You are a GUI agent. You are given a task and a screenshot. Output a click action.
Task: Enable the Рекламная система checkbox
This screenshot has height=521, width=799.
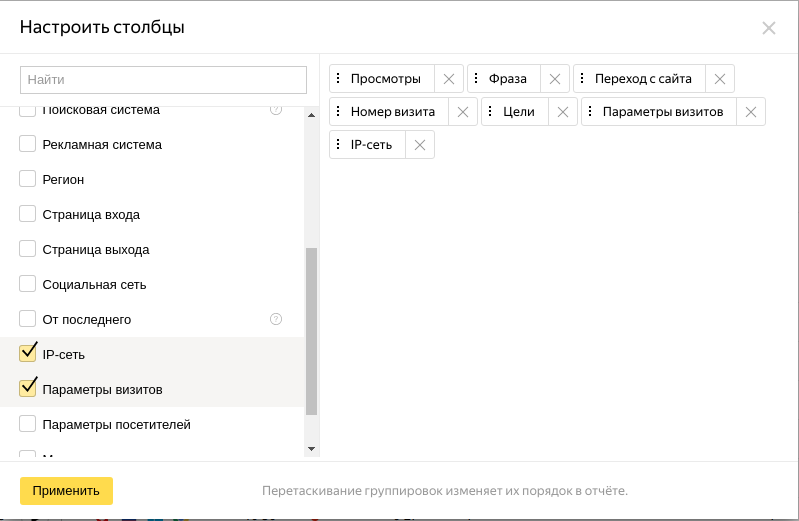click(28, 145)
